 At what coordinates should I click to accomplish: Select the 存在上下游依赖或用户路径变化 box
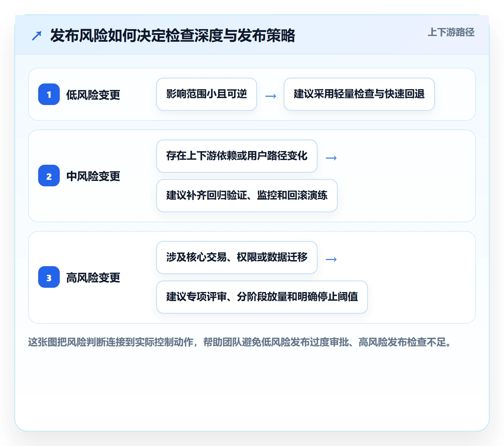click(x=237, y=156)
